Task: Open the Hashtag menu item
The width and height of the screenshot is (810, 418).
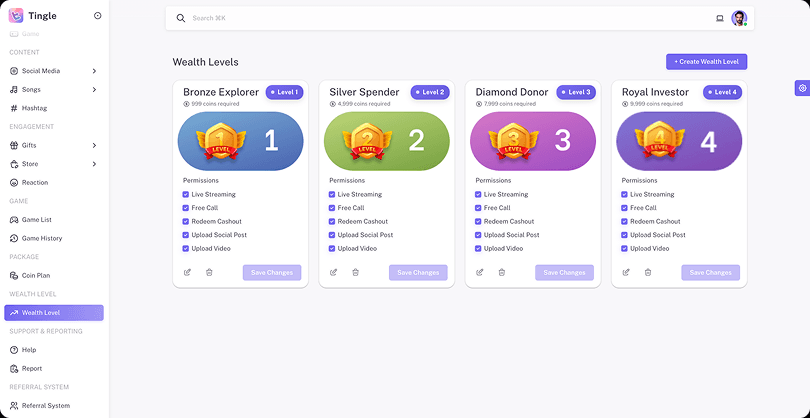Action: click(54, 108)
